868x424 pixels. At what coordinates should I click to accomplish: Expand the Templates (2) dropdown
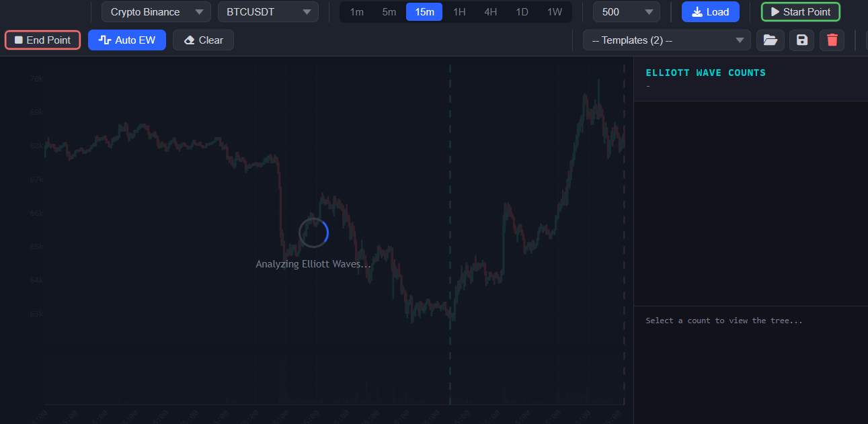tap(666, 40)
